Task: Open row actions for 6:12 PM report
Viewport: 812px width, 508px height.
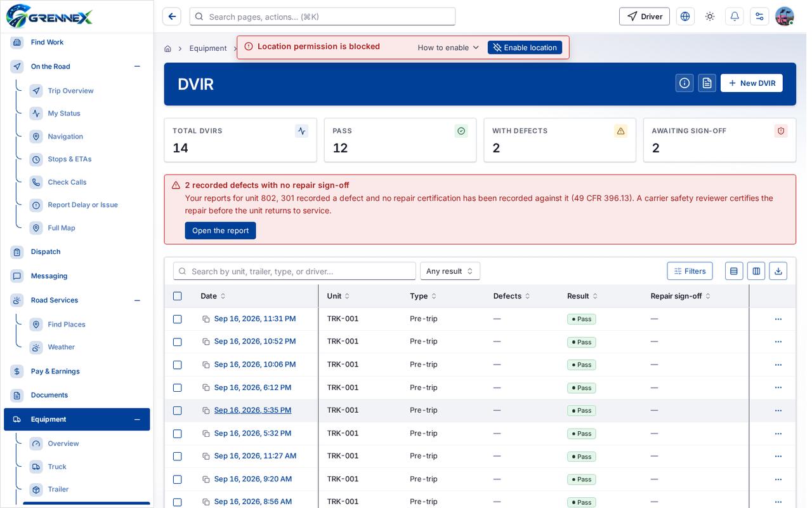Action: tap(778, 387)
